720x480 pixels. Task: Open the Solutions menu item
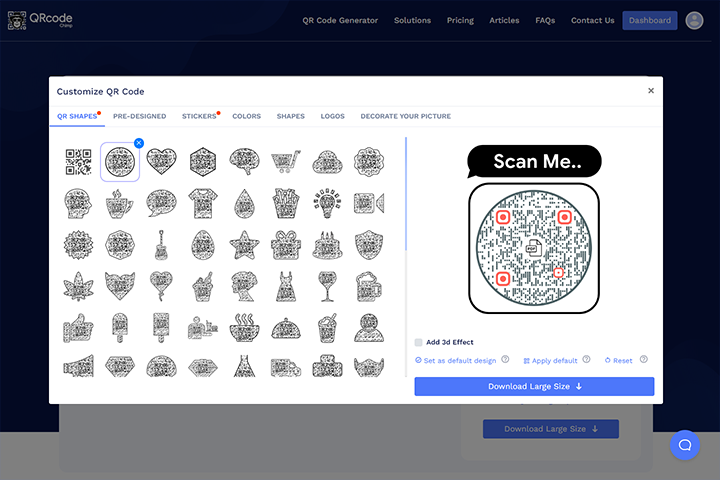click(412, 20)
